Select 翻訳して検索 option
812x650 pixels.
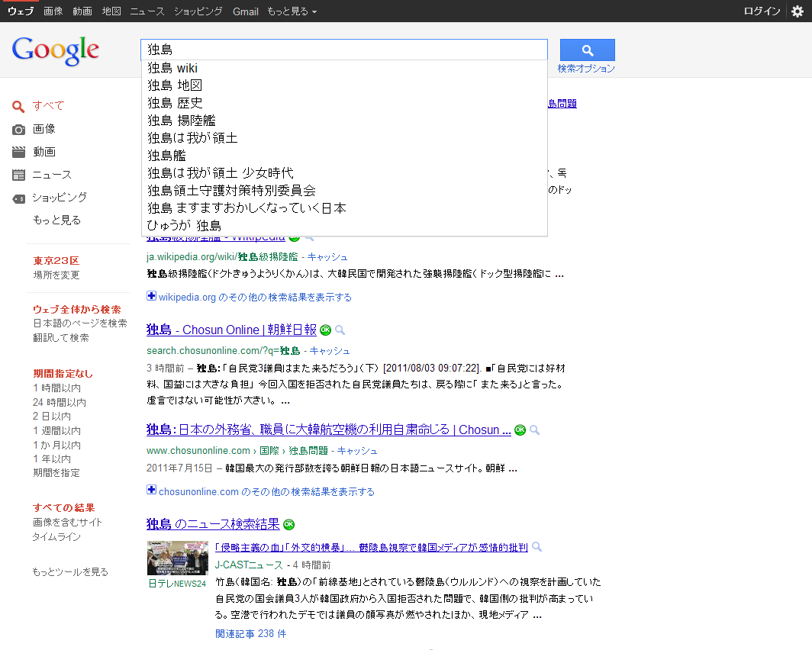[61, 337]
